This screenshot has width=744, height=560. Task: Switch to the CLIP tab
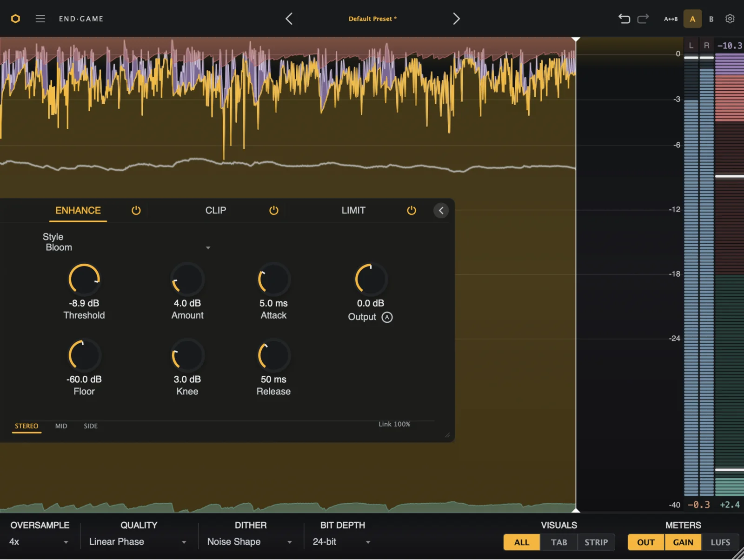(x=216, y=210)
